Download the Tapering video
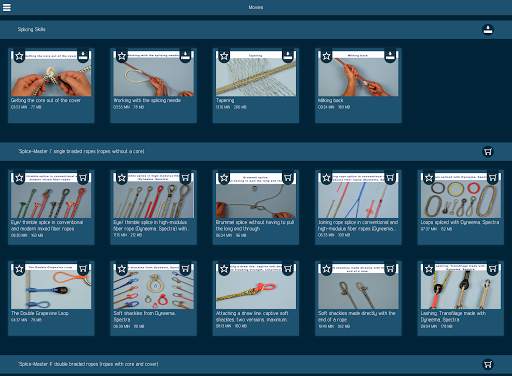 point(288,56)
